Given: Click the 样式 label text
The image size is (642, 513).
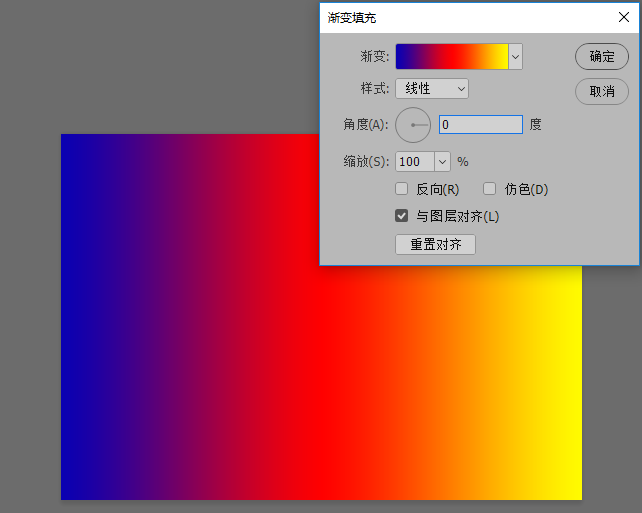Looking at the screenshot, I should pos(375,89).
